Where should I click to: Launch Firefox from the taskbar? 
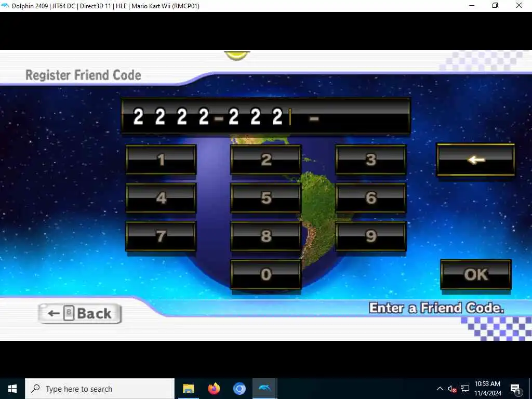(214, 389)
